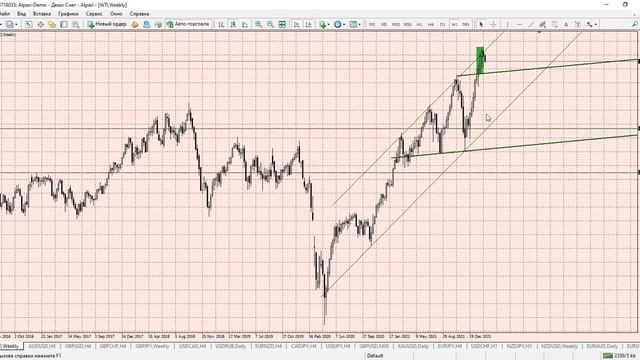Screen dimensions: 640x360
Task: Open the Market Watch panel icon
Action: (28, 24)
